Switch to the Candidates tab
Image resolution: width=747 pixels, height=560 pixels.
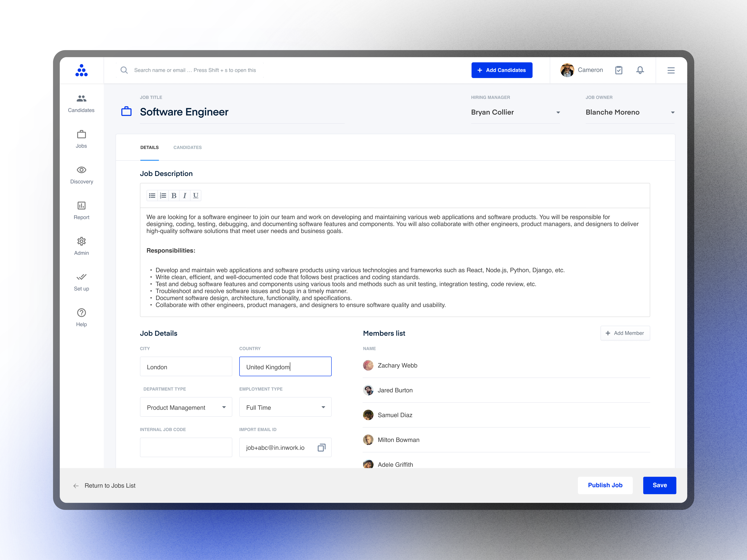point(187,147)
